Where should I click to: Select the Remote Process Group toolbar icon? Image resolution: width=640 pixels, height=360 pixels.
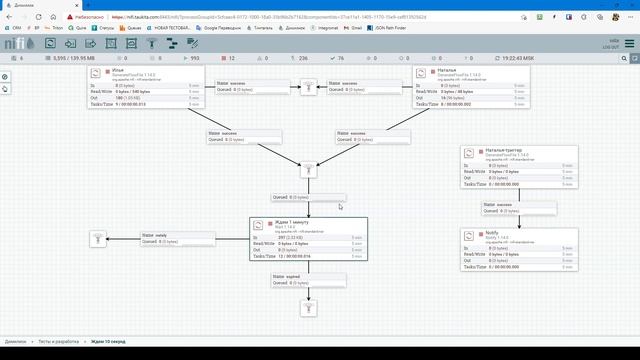[131, 43]
